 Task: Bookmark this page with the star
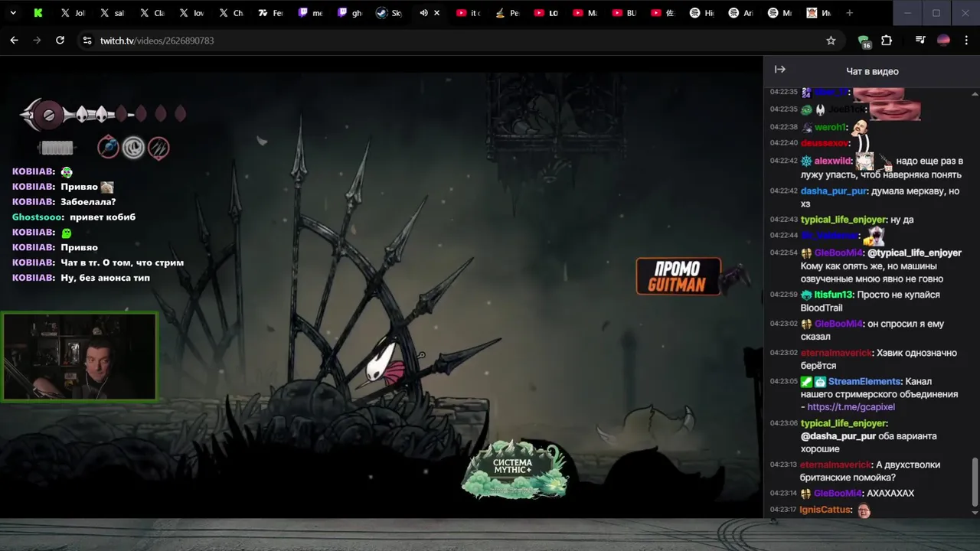(831, 41)
